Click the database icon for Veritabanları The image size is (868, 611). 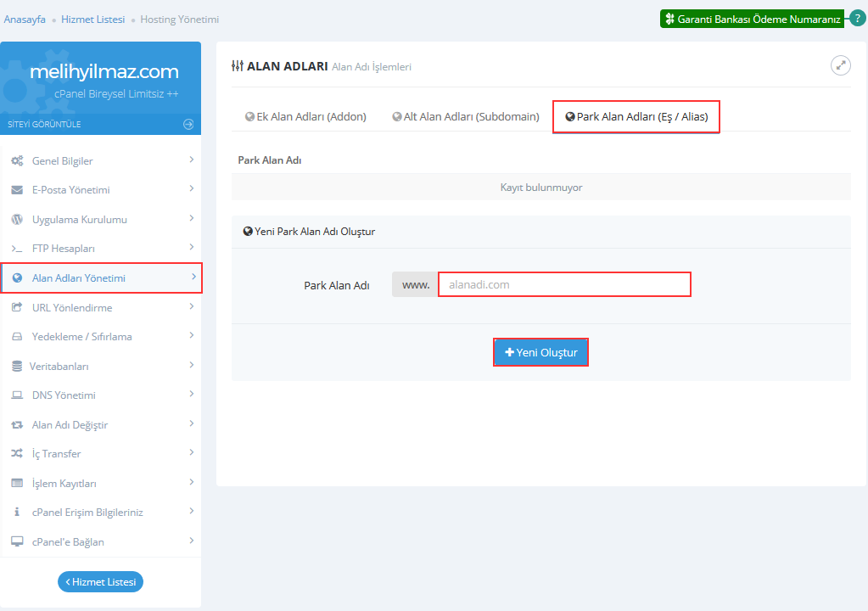17,367
